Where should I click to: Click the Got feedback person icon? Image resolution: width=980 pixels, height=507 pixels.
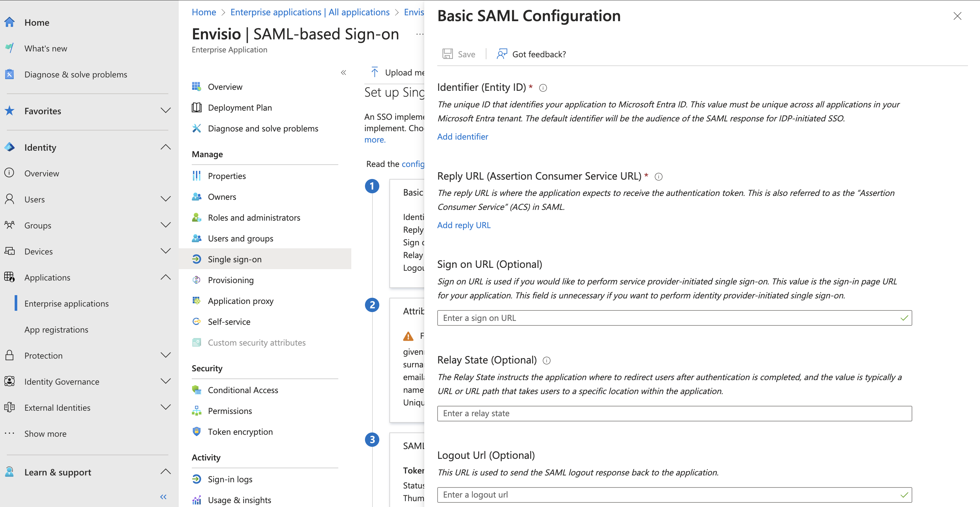502,54
